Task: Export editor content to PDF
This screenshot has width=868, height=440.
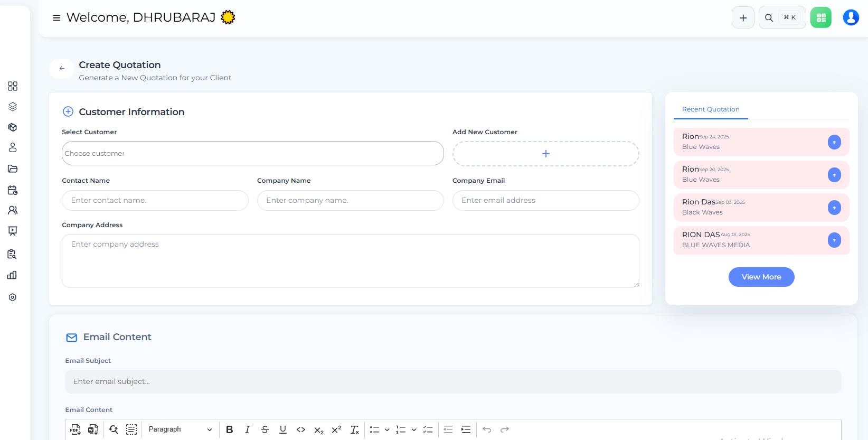Action: point(76,429)
